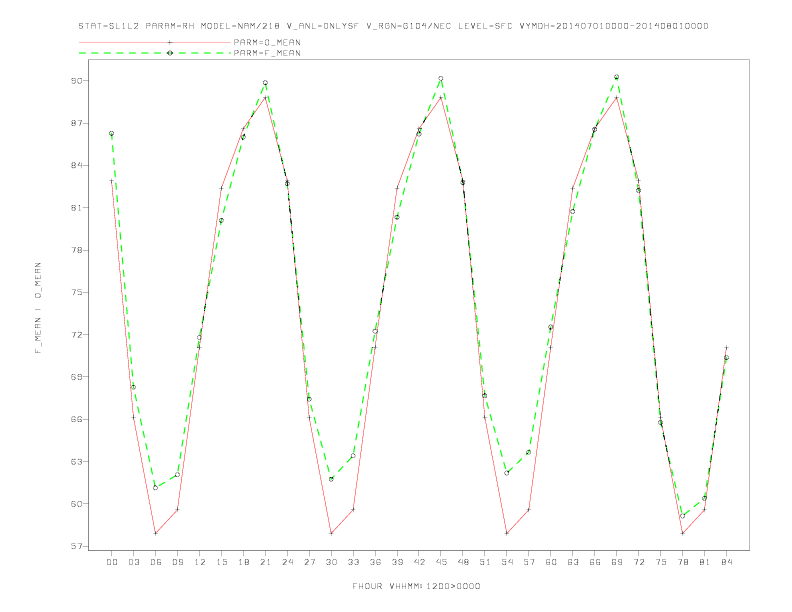Click the x-axis forecast hour label 60
The height and width of the screenshot is (612, 792).
pos(551,562)
